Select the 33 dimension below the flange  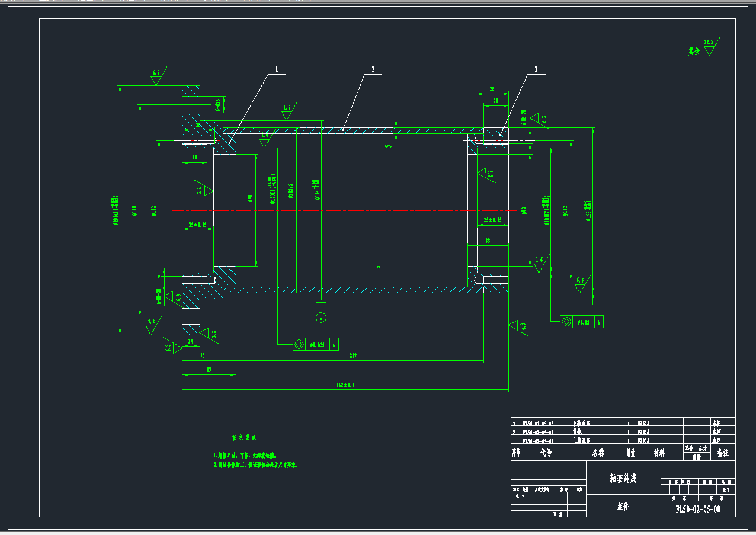tap(202, 355)
